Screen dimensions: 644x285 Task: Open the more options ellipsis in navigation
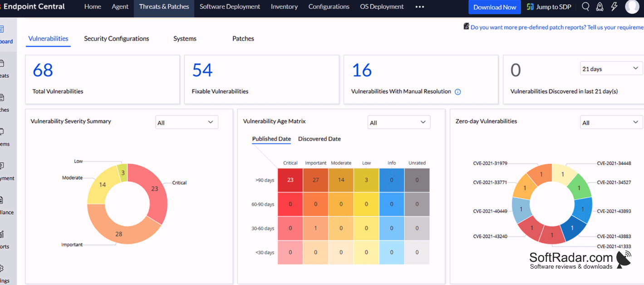click(420, 7)
